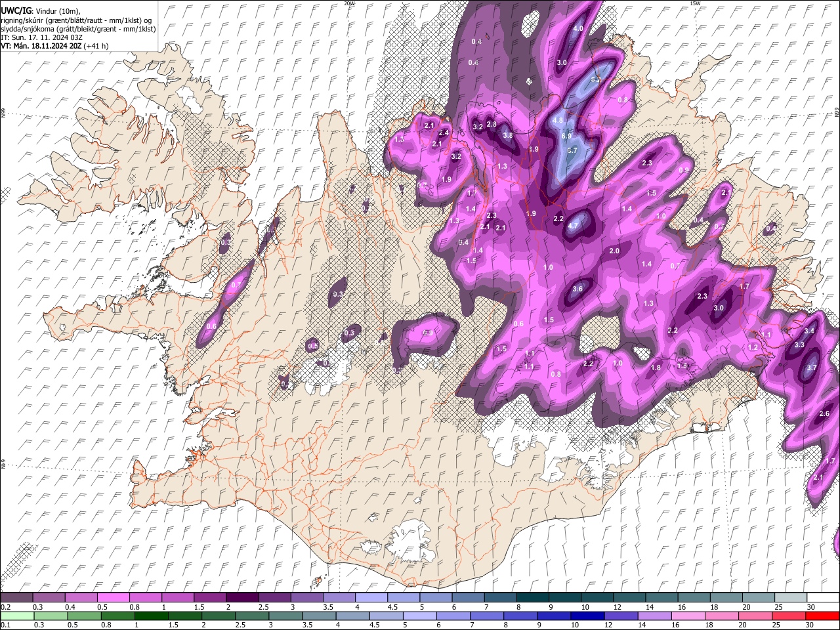Select the 3.4 precipitation value label
840x630 pixels.
click(809, 331)
